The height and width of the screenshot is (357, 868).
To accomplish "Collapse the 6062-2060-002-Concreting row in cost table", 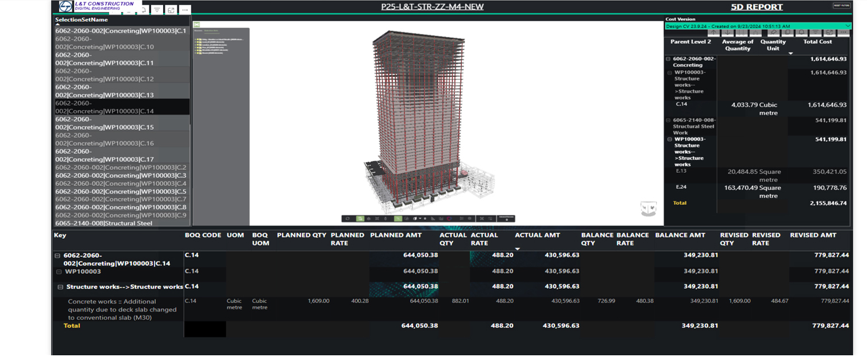I will tap(668, 59).
